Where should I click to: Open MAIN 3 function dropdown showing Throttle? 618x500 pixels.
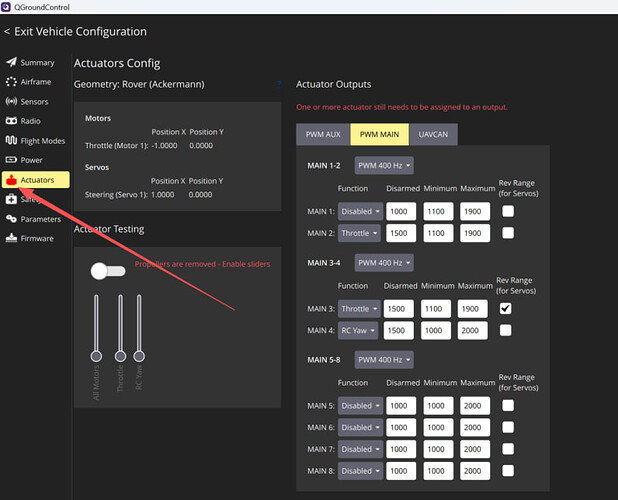coord(359,309)
